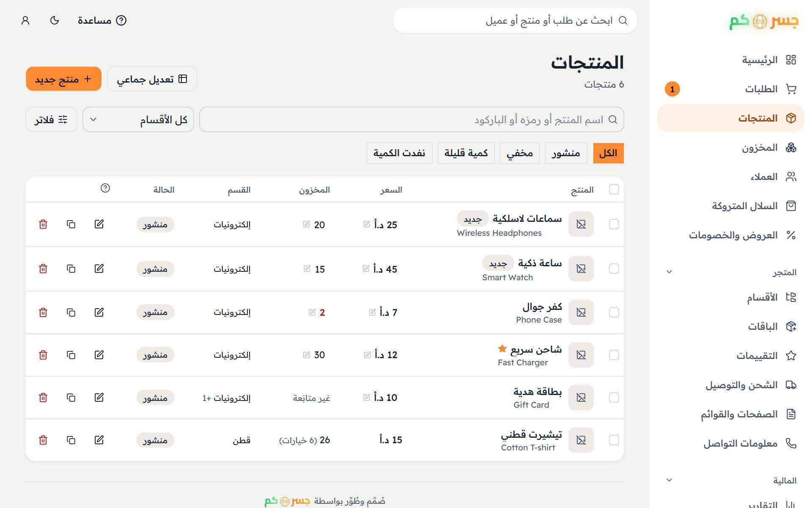The width and height of the screenshot is (812, 508).
Task: Switch to the منشور tab
Action: click(566, 153)
